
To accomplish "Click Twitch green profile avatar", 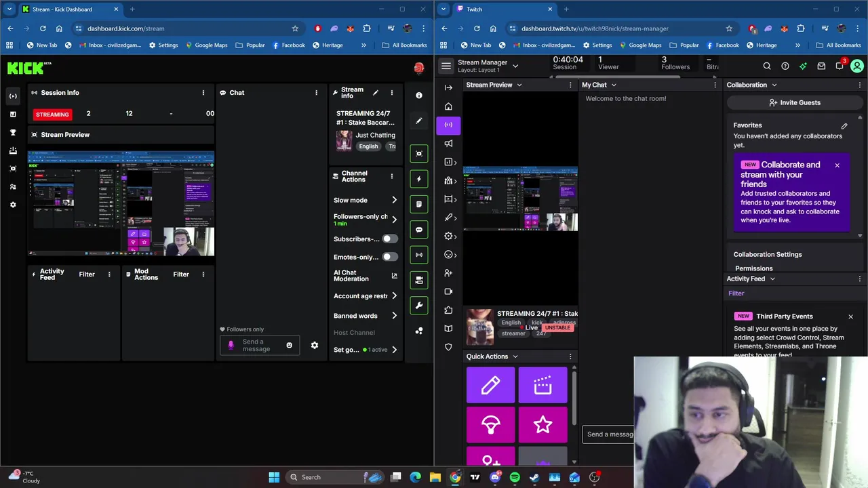I will click(857, 66).
